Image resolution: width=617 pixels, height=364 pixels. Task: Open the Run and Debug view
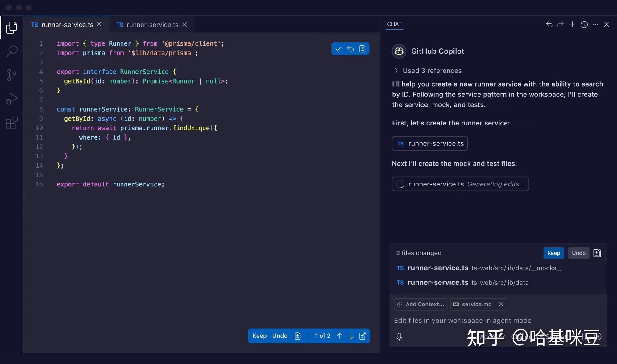click(12, 99)
